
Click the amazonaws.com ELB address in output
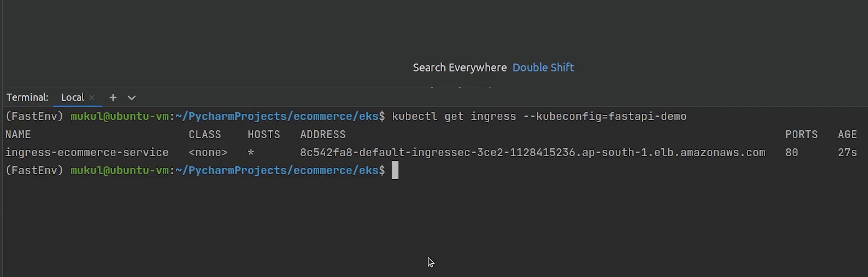click(x=532, y=153)
